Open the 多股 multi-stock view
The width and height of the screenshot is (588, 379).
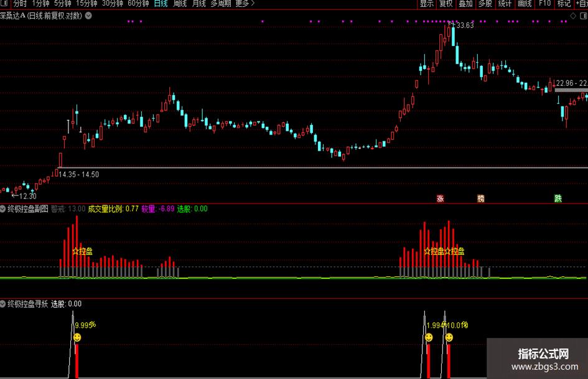pos(485,4)
